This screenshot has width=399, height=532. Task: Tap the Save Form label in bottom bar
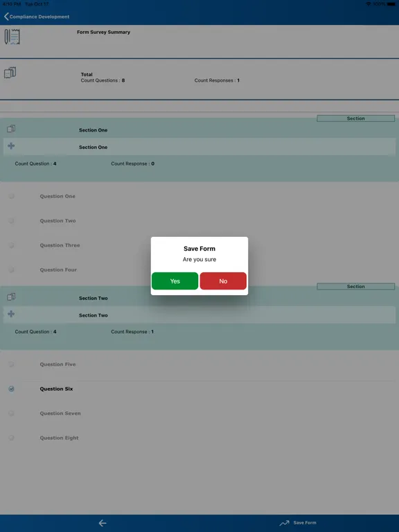point(305,523)
